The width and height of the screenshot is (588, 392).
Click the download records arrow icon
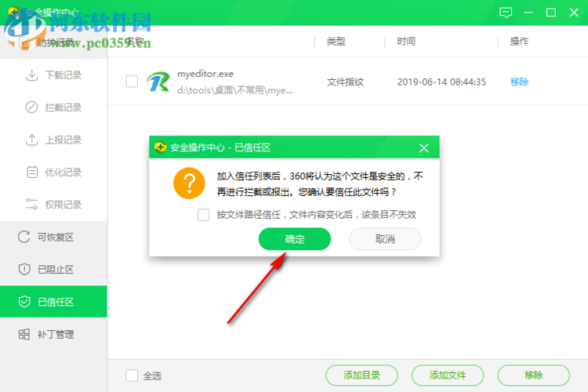[x=32, y=75]
